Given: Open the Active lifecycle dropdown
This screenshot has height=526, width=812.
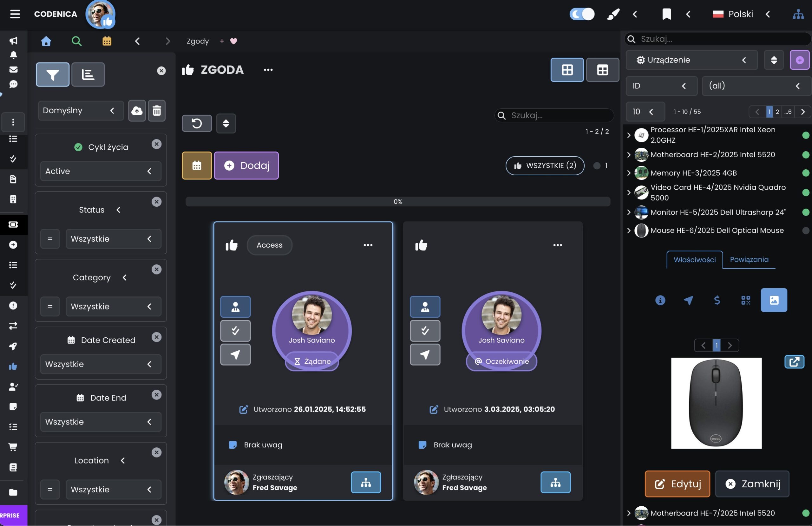Looking at the screenshot, I should [x=101, y=171].
